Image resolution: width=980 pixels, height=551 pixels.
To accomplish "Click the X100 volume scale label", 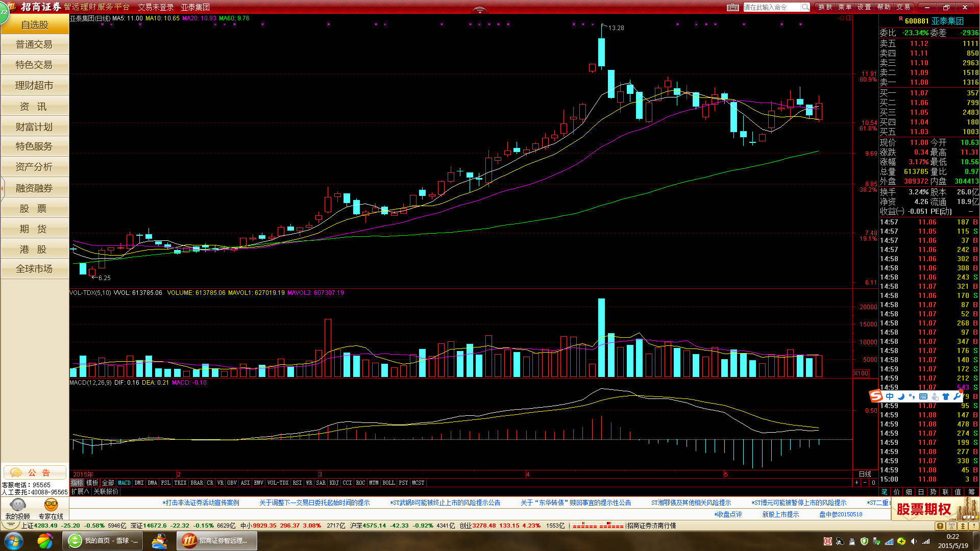I will pyautogui.click(x=862, y=373).
